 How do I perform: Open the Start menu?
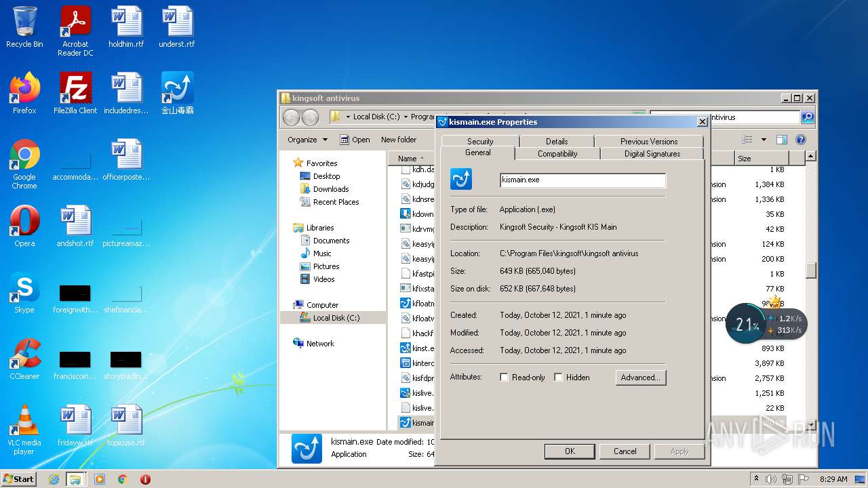point(18,479)
